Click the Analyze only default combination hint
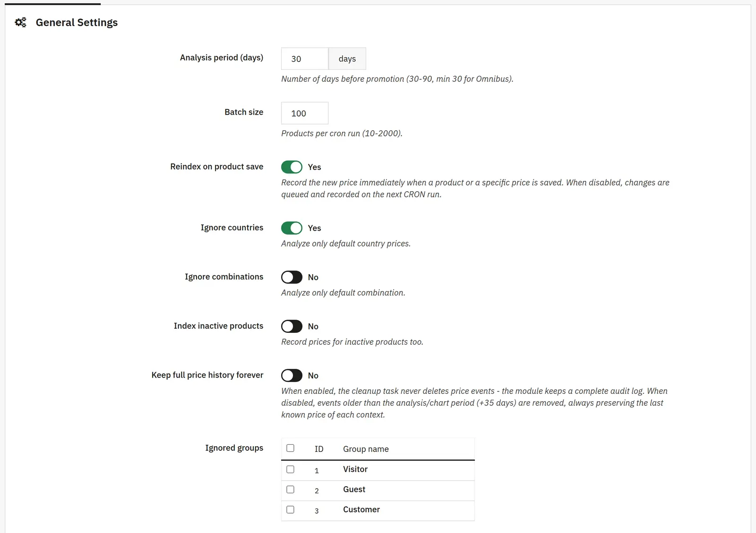The height and width of the screenshot is (533, 756). click(x=343, y=293)
